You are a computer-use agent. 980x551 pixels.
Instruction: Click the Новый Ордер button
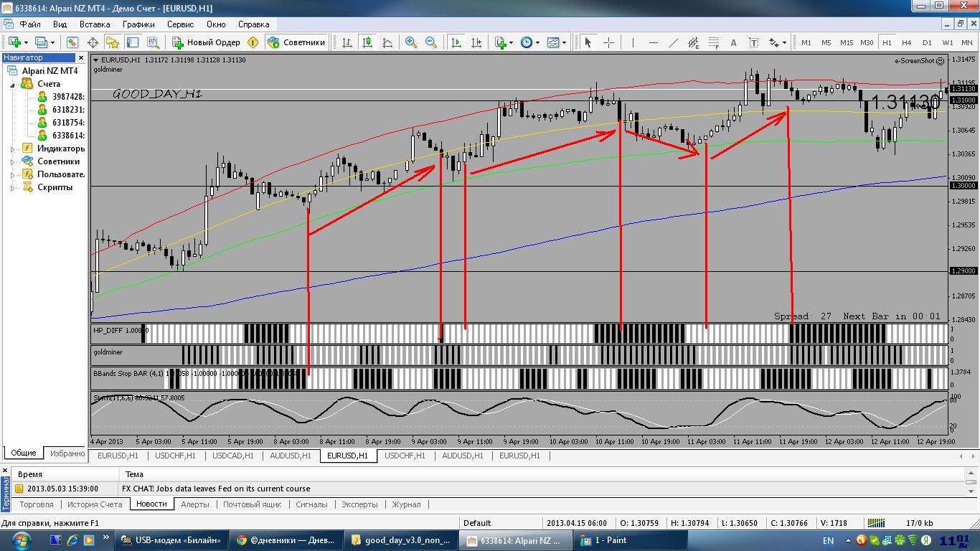pos(205,42)
